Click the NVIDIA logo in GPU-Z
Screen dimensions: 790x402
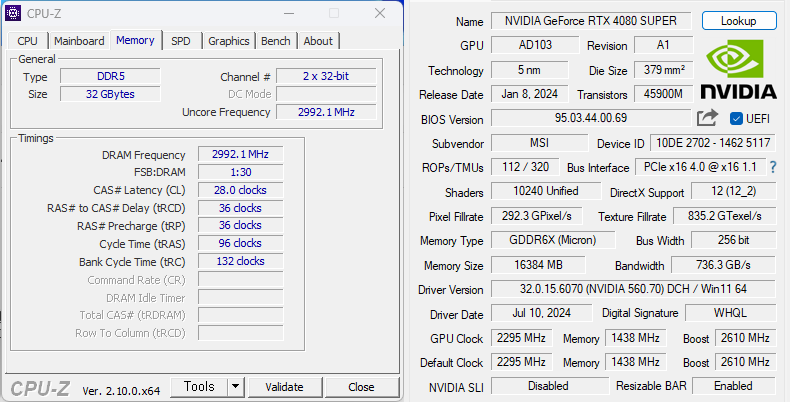738,70
